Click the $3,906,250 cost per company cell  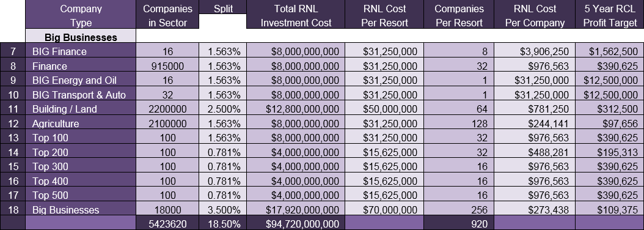(535, 51)
